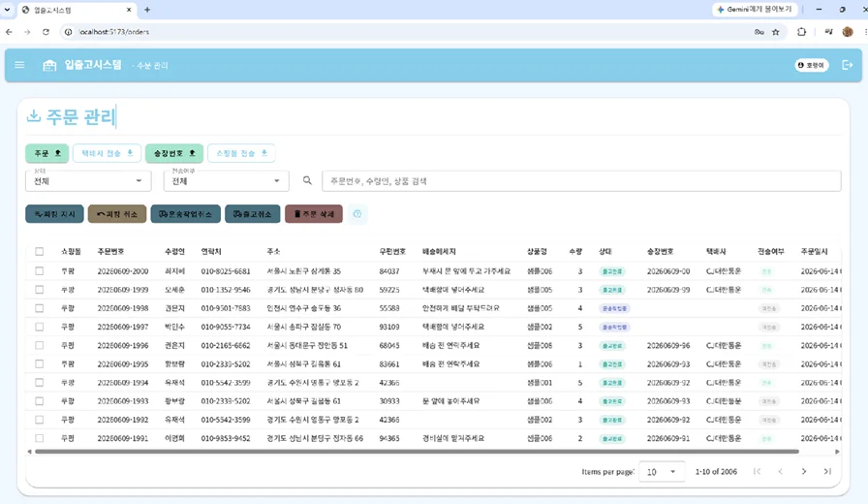Click the warehouse logo icon in header
This screenshot has height=504, width=868.
[x=49, y=65]
